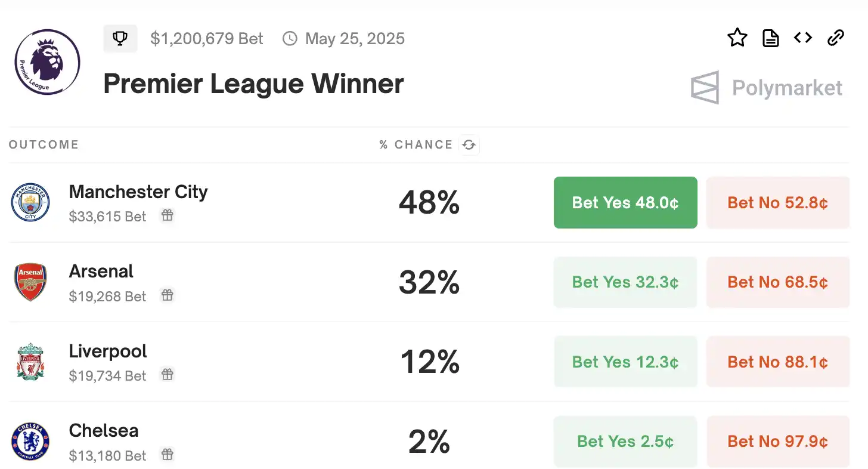868x469 pixels.
Task: Click the gift icon beside Arsenal
Action: click(168, 295)
